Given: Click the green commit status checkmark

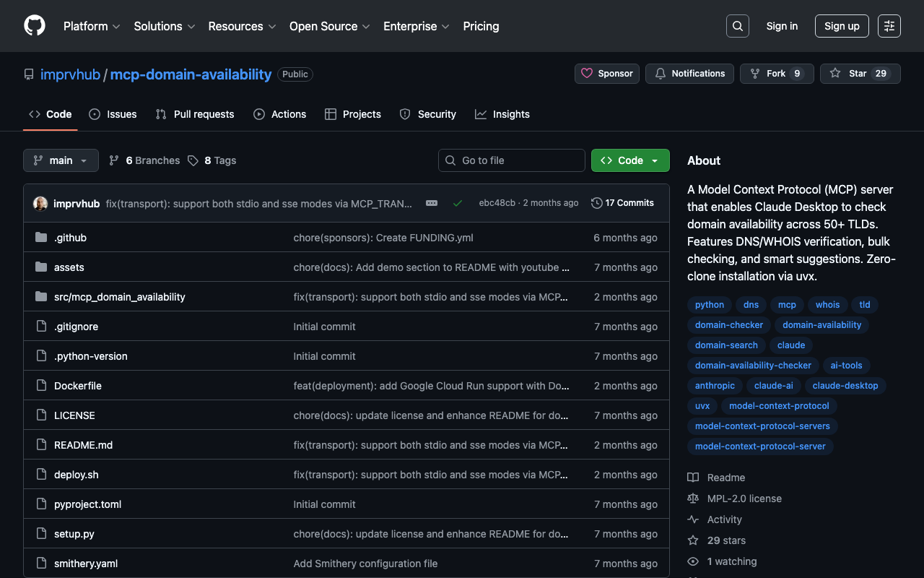Looking at the screenshot, I should coord(457,204).
